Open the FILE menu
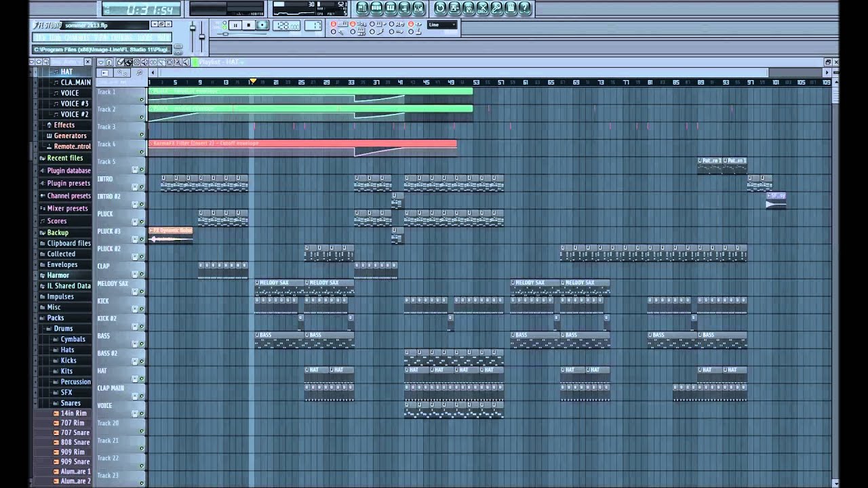 point(39,37)
